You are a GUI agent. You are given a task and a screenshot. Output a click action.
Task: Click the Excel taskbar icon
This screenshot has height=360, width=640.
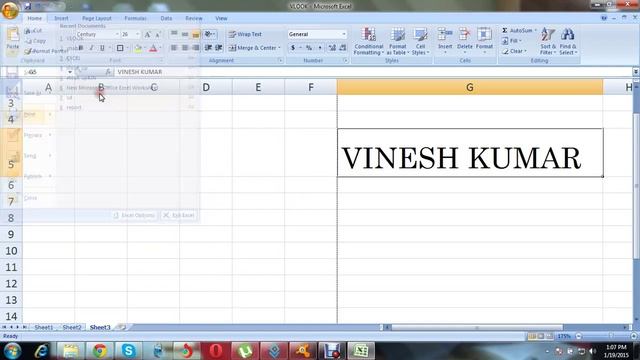(x=361, y=351)
